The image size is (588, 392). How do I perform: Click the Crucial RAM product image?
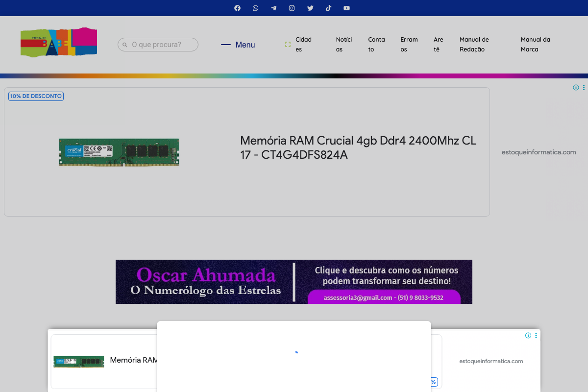119,152
